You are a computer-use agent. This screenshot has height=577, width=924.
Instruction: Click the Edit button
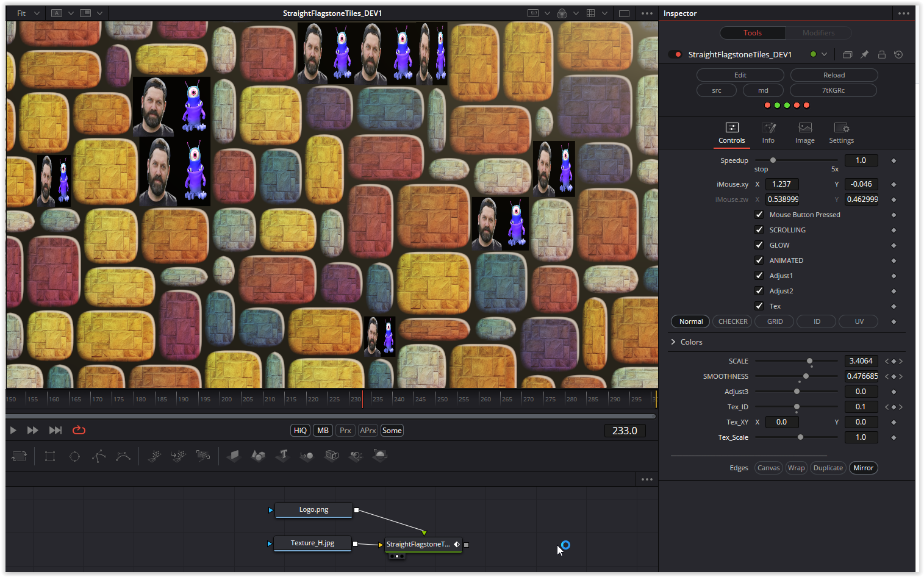[x=740, y=75]
